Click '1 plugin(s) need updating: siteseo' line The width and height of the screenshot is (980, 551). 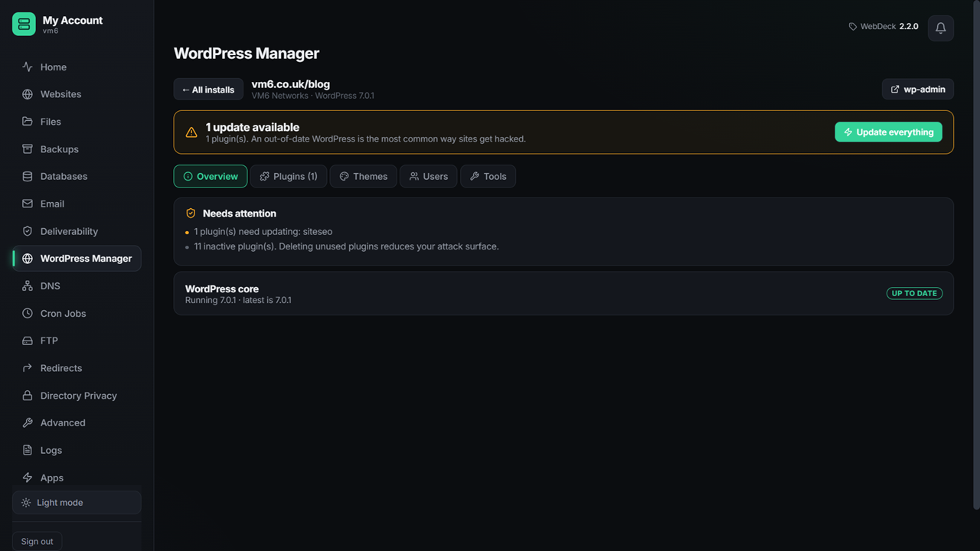coord(263,231)
